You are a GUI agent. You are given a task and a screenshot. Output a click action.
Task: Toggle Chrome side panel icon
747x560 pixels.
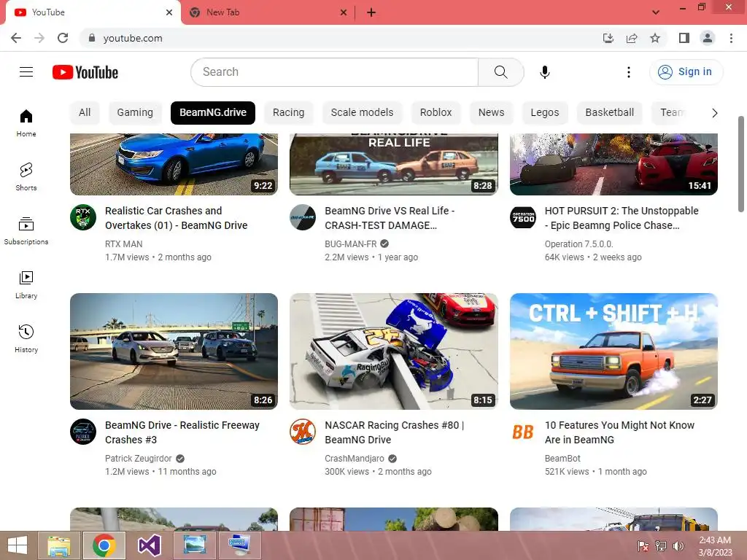pos(684,38)
